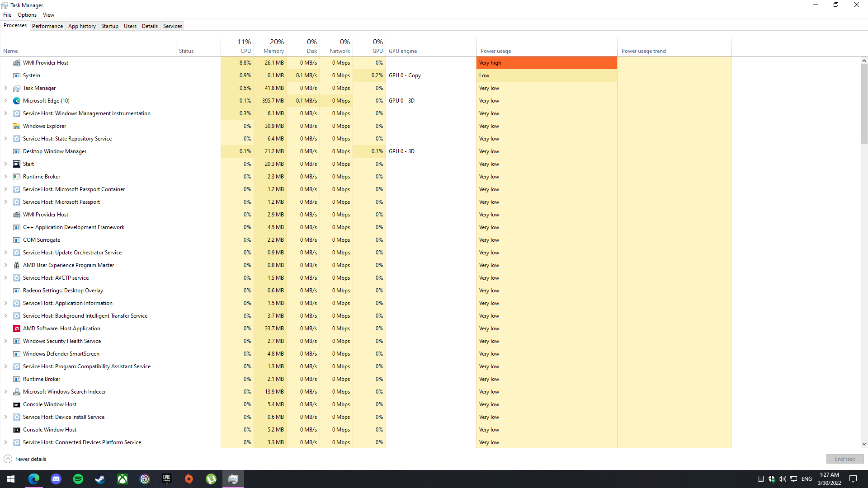This screenshot has height=488, width=868.
Task: Expand the Task Manager process entry
Action: [5, 88]
